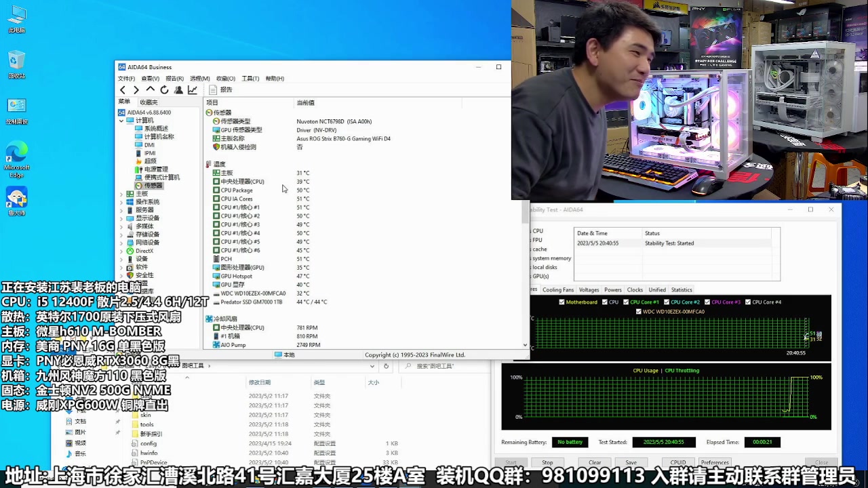Viewport: 868px width, 488px height.
Task: Expand the 服务器 tree node
Action: [x=121, y=210]
